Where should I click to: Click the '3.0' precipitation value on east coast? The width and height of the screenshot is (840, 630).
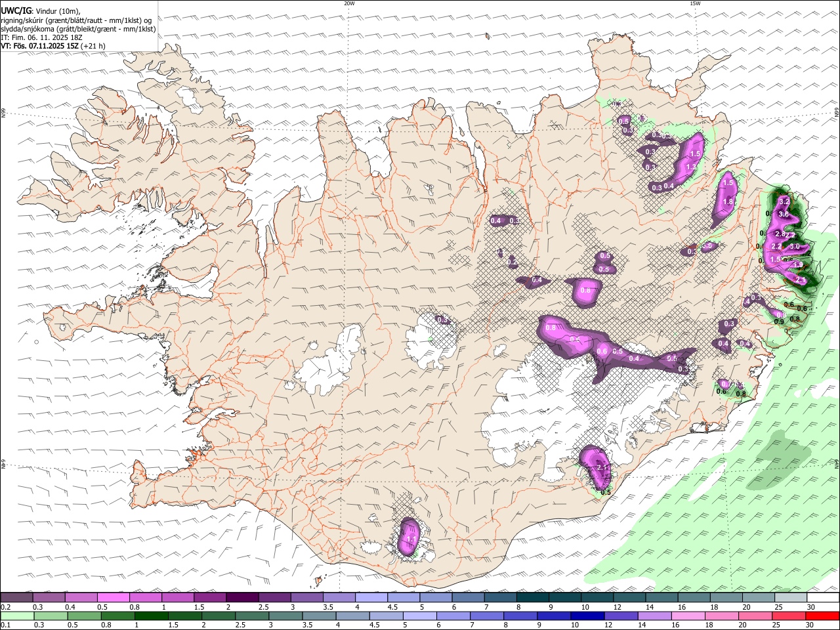tap(795, 246)
